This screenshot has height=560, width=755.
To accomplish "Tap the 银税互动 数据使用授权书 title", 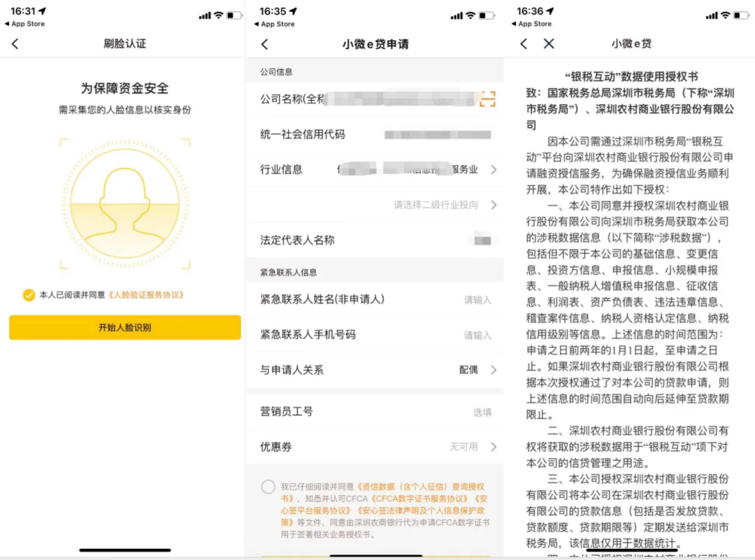I will [631, 76].
